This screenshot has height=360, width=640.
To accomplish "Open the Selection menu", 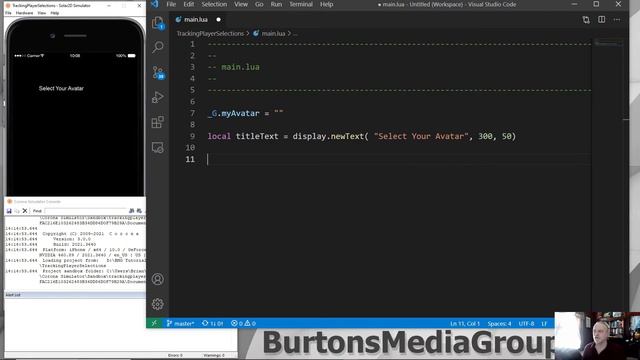I will click(214, 4).
